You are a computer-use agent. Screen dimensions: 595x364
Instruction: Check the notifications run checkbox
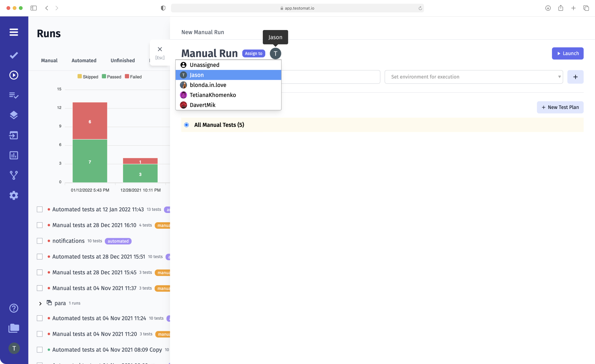pyautogui.click(x=40, y=241)
